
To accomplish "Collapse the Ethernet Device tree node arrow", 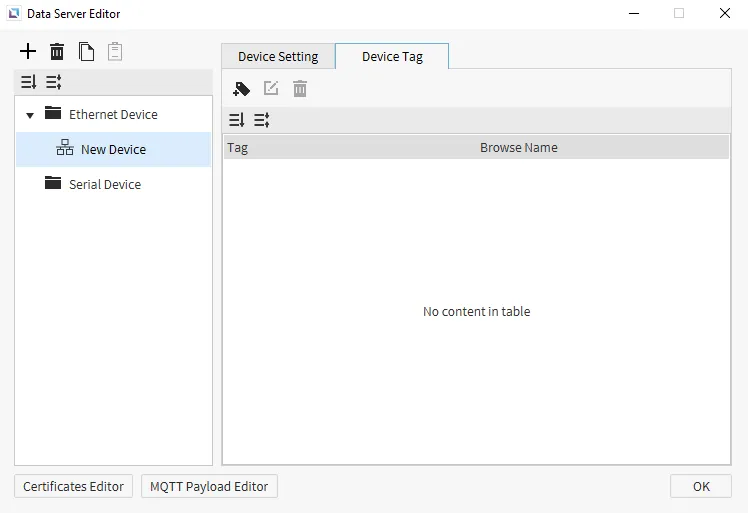I will (30, 115).
